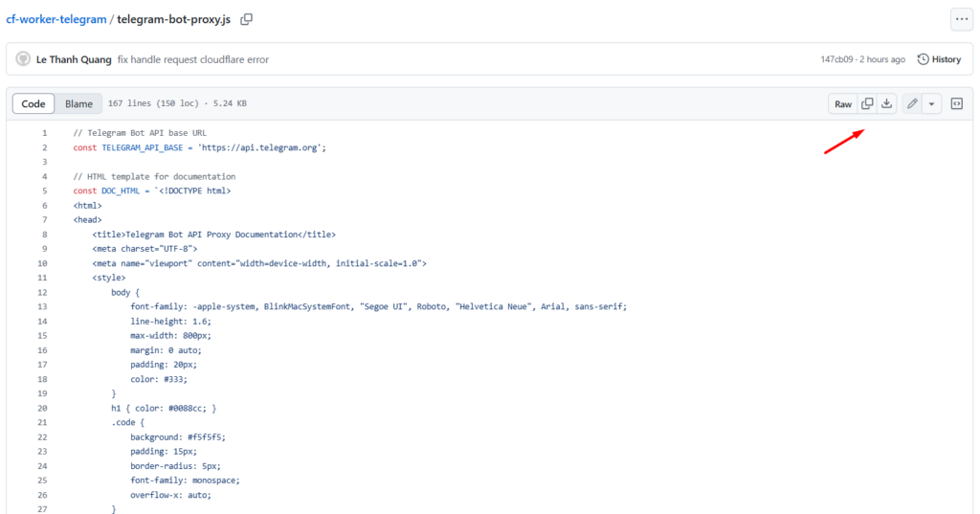Click DOC_HTML constant name
The width and height of the screenshot is (980, 514).
click(121, 190)
